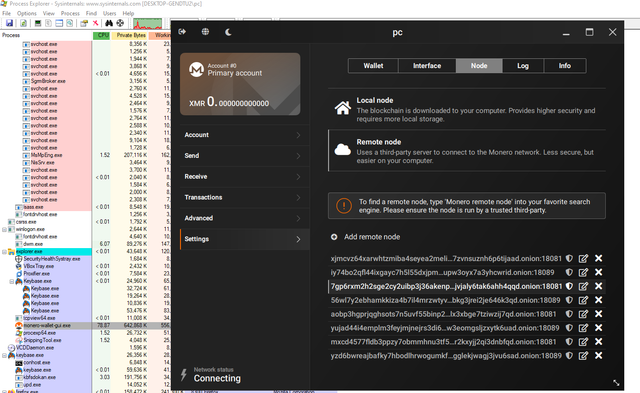Screen dimensions: 640x393
Task: Click the Process column header
Action: tap(46, 36)
